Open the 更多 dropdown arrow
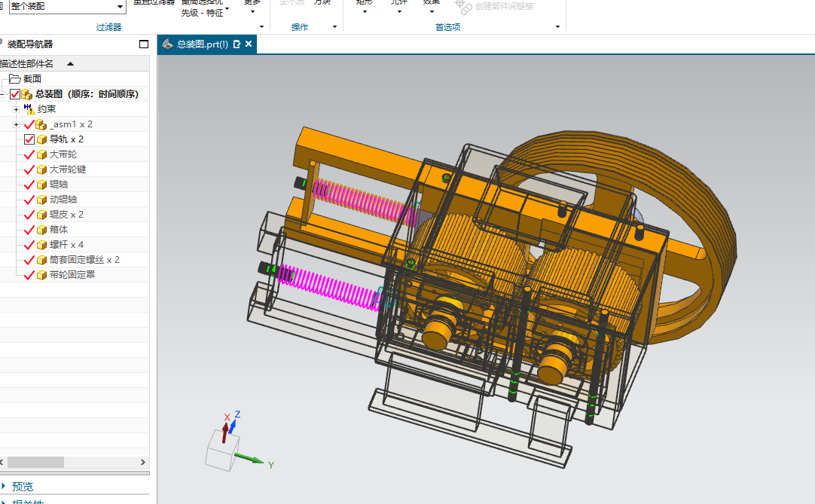This screenshot has width=815, height=504. click(252, 11)
